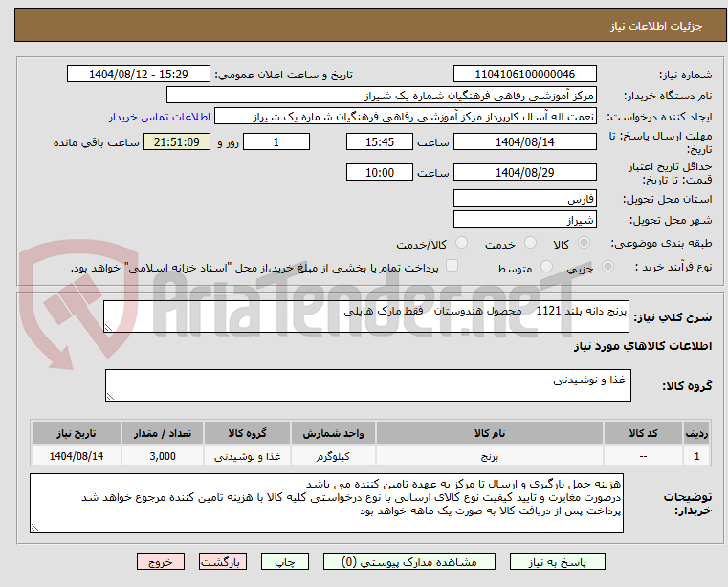Click the شماره نیاز number field
Screen dimensions: 728x587
524,75
